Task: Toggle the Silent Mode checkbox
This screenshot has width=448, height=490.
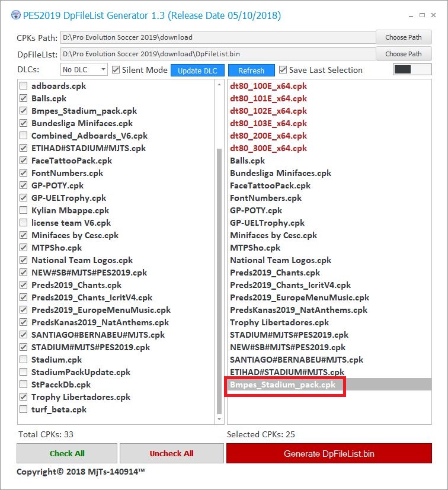Action: click(116, 70)
